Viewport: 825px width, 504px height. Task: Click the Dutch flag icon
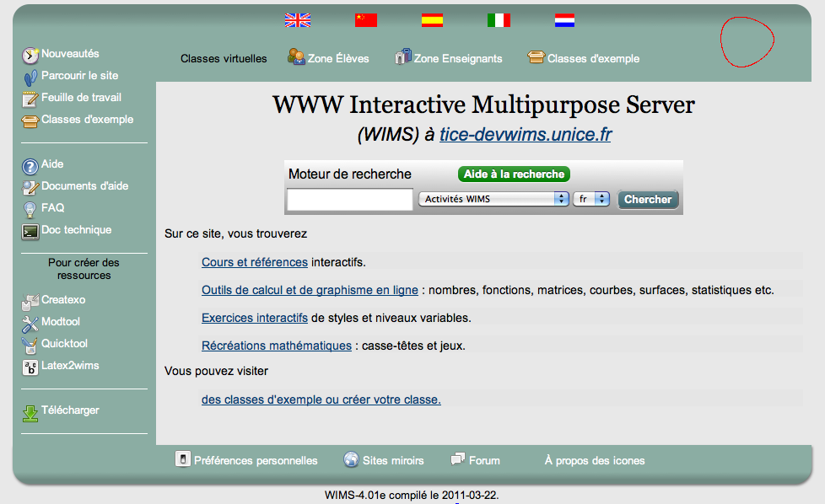click(x=564, y=20)
